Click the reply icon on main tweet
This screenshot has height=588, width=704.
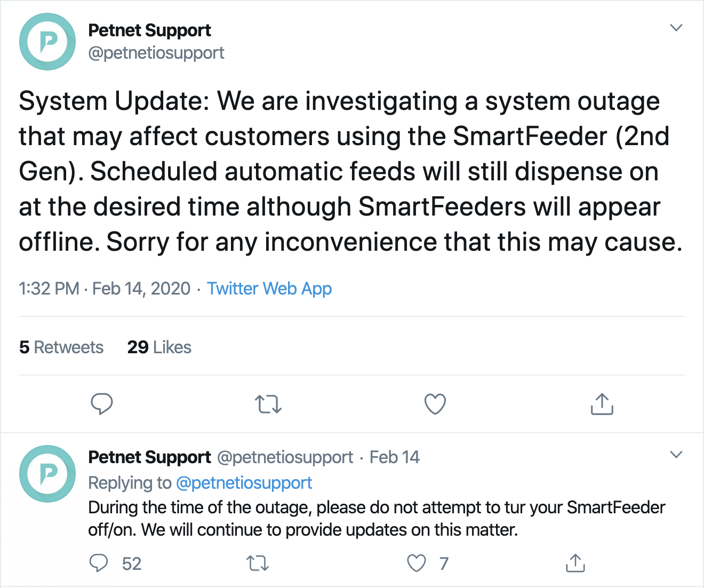click(101, 404)
